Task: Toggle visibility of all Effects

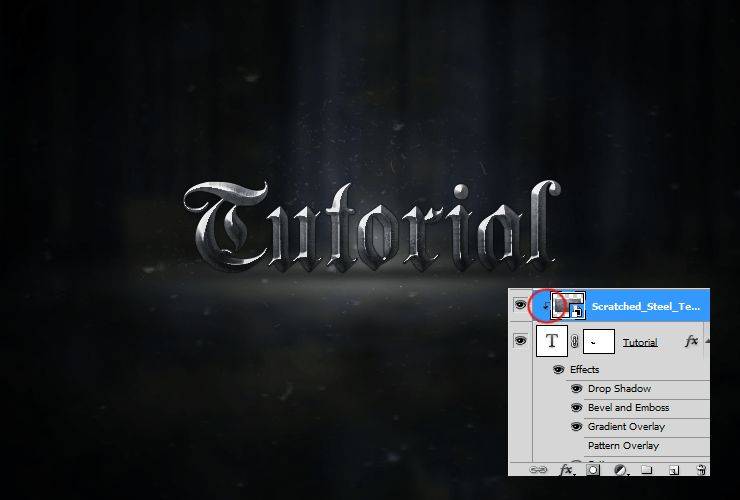Action: (x=558, y=370)
